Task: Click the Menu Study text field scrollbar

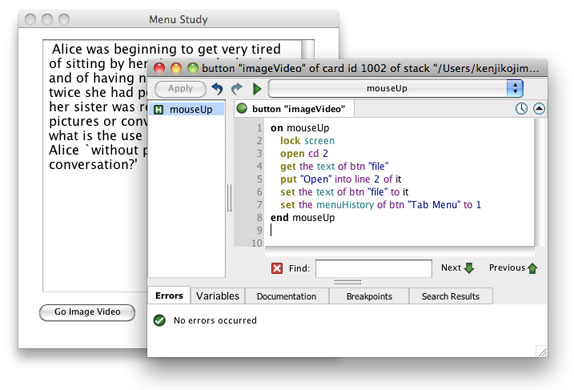Action: click(x=308, y=49)
